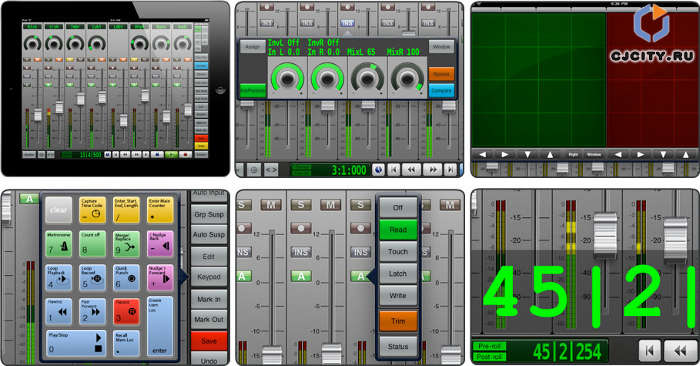Open green A automation menu, middle strip
This screenshot has height=366, width=700.
301,277
